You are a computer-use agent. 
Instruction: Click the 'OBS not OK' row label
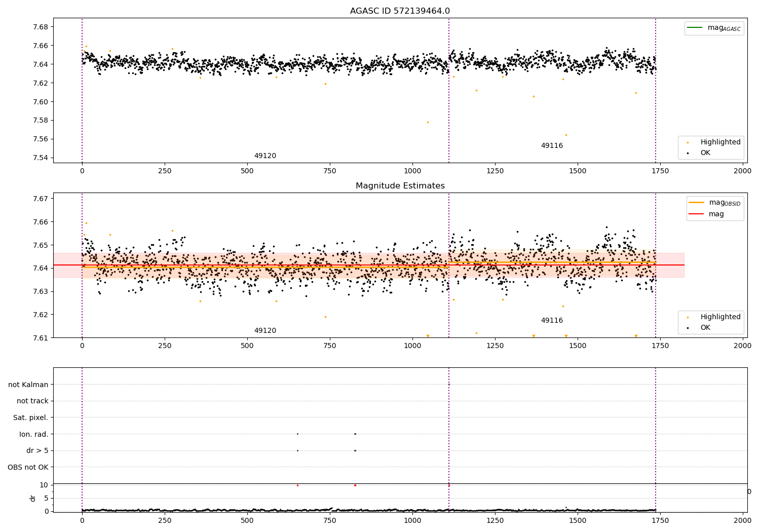28,467
